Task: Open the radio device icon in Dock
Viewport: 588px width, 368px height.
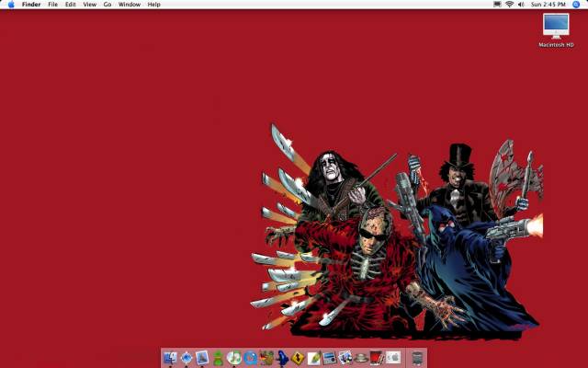Action: (330, 358)
